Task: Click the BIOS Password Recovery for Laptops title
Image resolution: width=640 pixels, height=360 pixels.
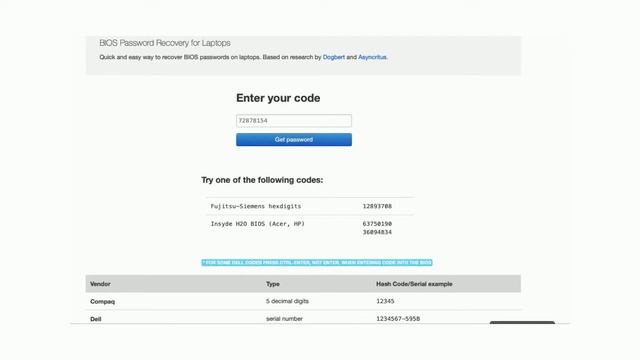Action: pos(165,43)
